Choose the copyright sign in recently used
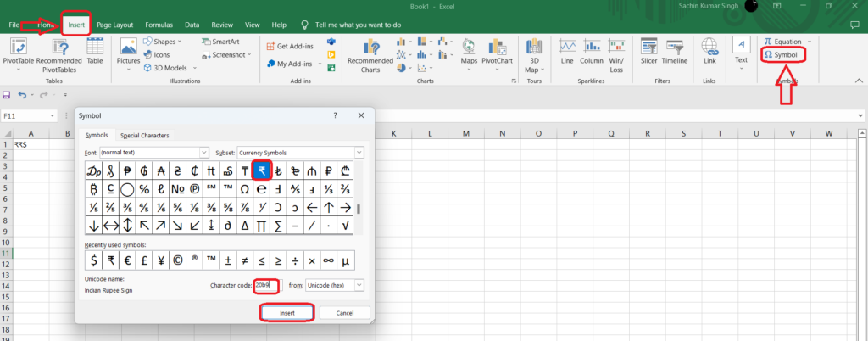This screenshot has height=341, width=868. click(x=178, y=260)
